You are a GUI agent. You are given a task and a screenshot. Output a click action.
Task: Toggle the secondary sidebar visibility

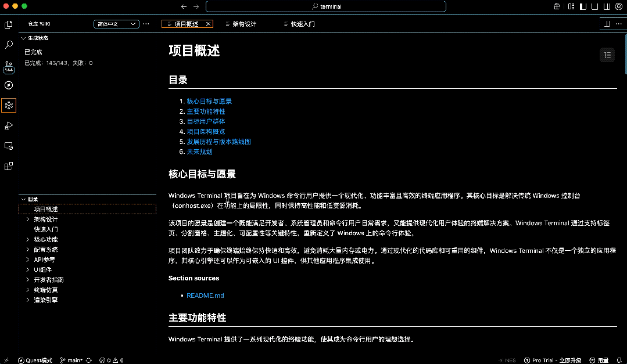pyautogui.click(x=606, y=6)
